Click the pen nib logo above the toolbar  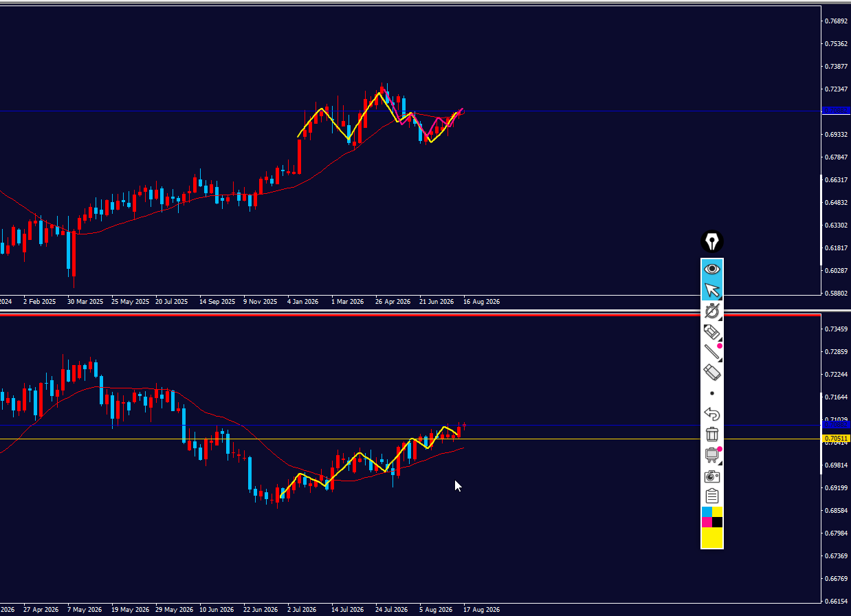tap(712, 241)
